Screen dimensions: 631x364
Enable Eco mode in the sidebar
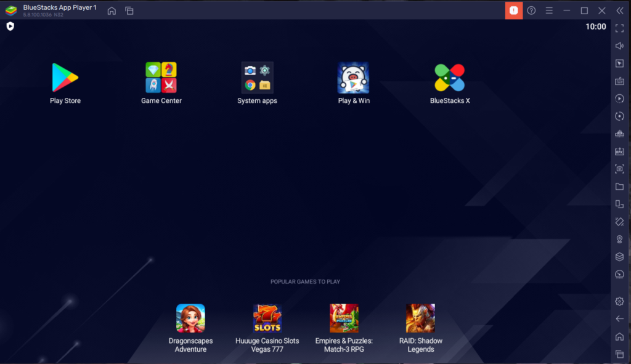619,274
